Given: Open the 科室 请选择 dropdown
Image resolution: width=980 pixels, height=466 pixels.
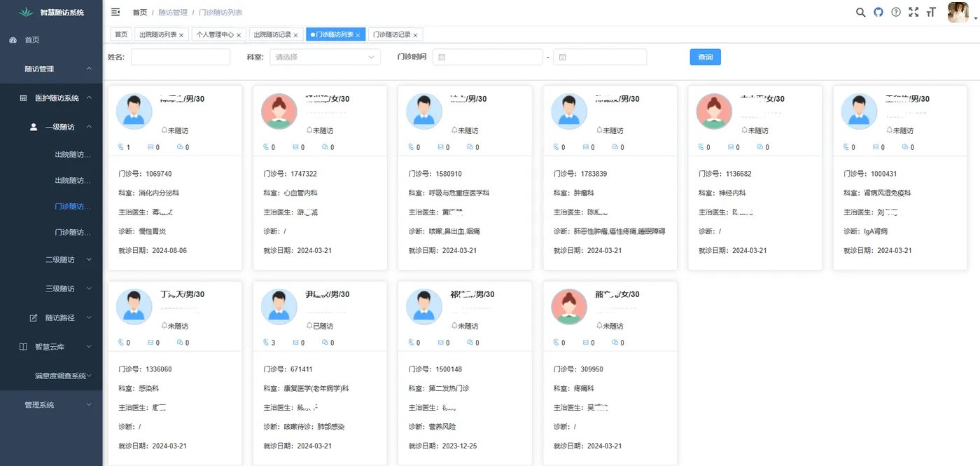Looking at the screenshot, I should (x=325, y=56).
